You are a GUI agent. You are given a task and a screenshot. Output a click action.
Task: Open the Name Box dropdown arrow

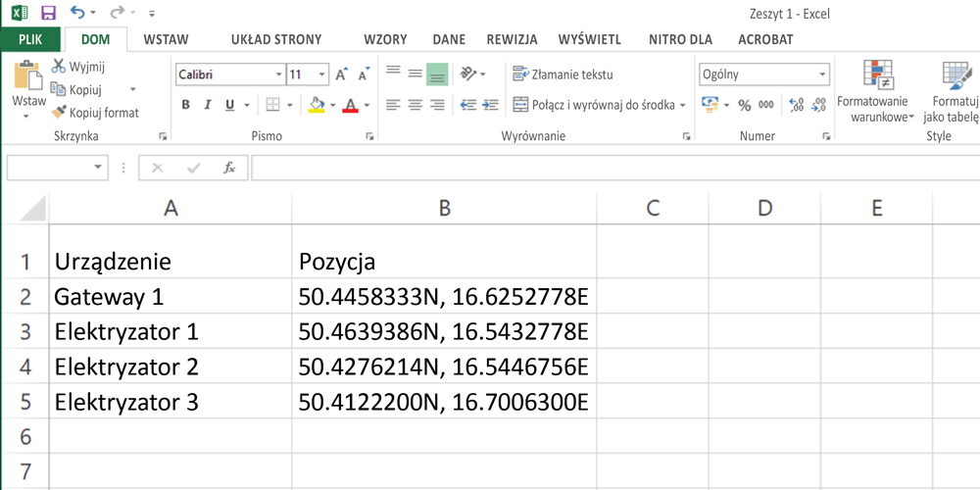98,168
